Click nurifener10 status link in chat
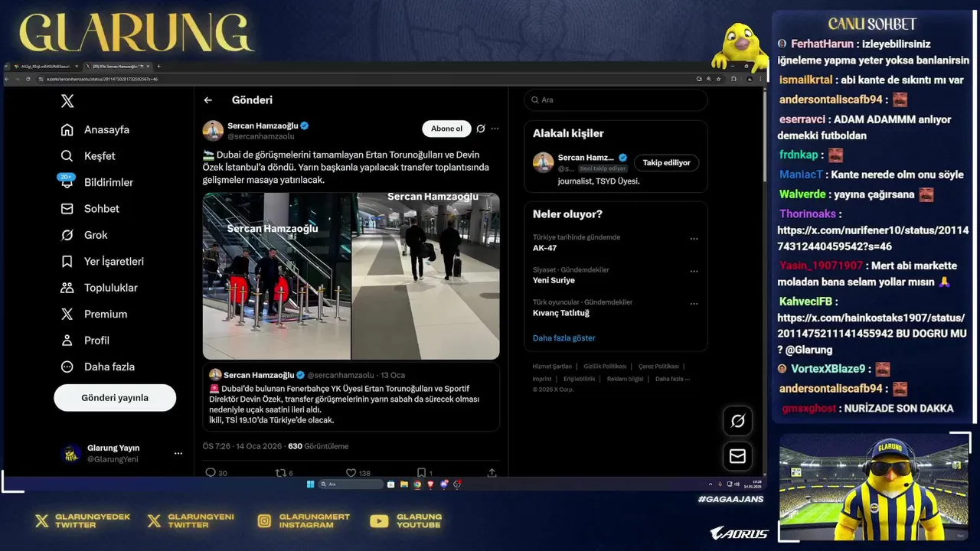 point(873,239)
